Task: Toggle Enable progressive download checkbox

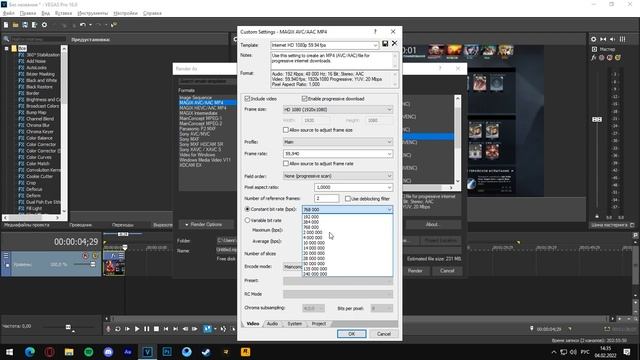Action: pyautogui.click(x=304, y=99)
